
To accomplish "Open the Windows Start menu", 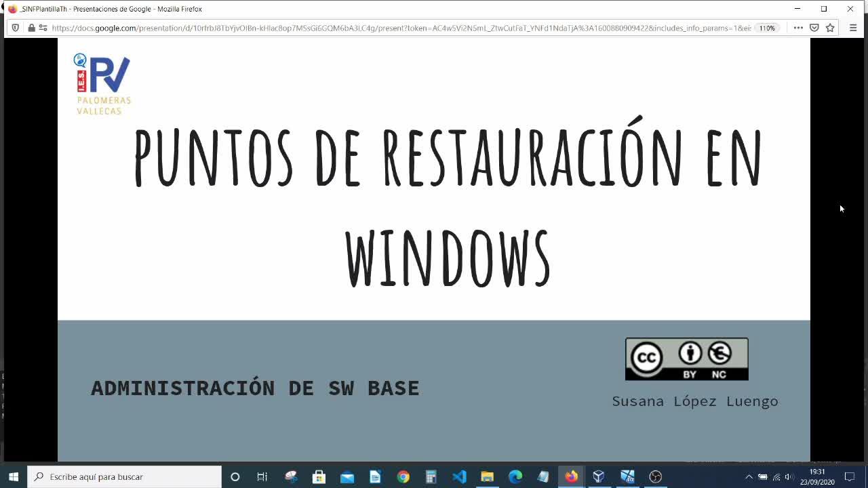I will coord(14,476).
